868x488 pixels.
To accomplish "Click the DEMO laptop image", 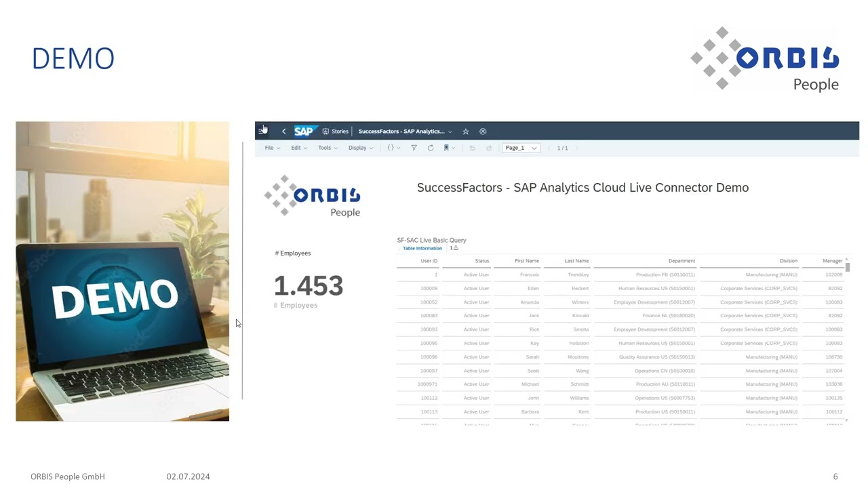I will (123, 272).
